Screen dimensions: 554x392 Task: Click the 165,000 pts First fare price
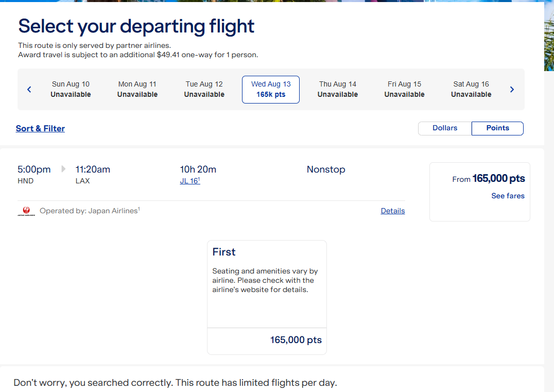click(x=296, y=340)
